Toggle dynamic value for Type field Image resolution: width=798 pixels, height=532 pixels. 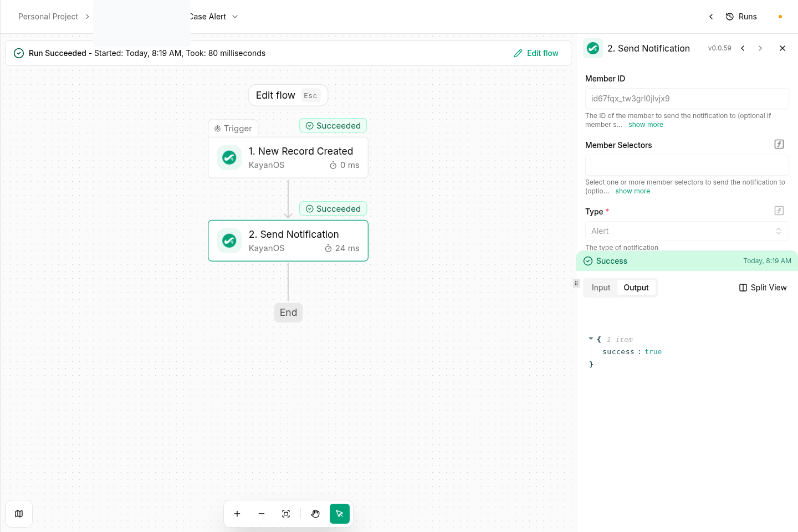coord(779,211)
